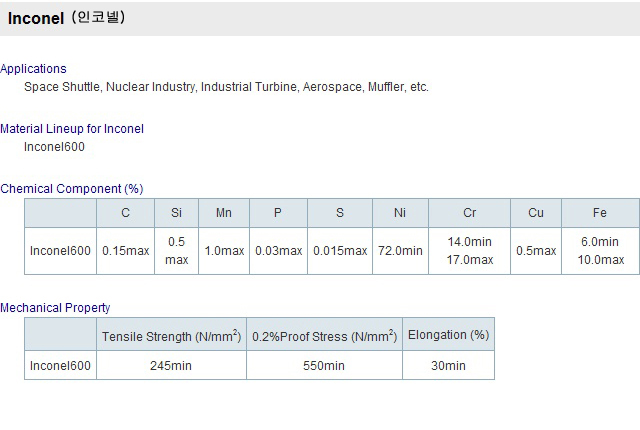Click the 14.0min 17.0max chromium cell
This screenshot has width=640, height=430.
tap(469, 251)
